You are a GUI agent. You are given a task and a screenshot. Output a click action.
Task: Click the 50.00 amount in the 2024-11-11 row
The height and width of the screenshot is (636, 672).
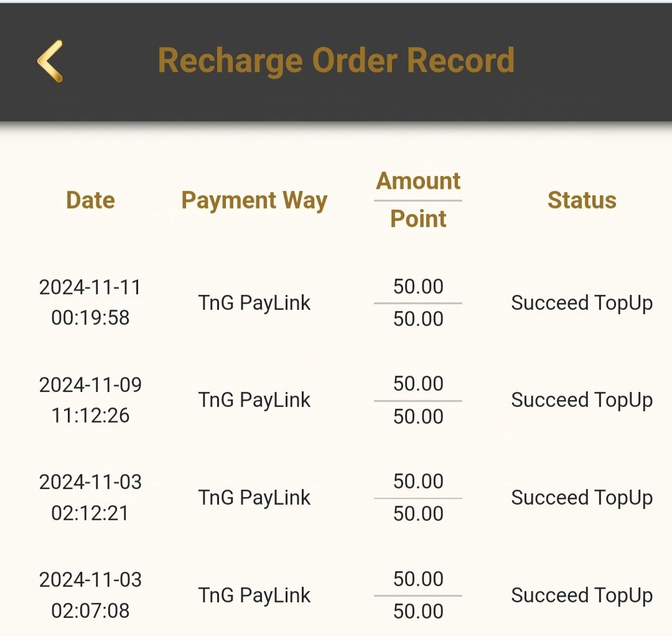(x=418, y=287)
